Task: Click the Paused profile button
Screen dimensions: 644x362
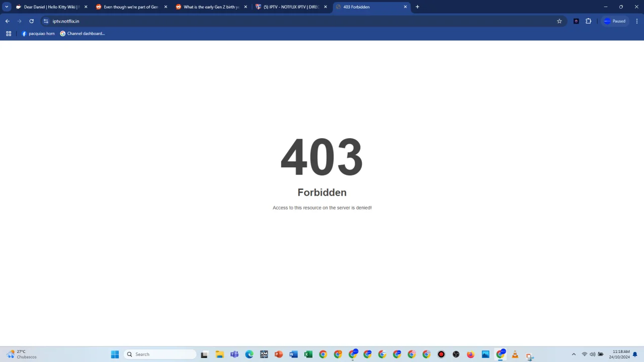Action: [x=615, y=21]
